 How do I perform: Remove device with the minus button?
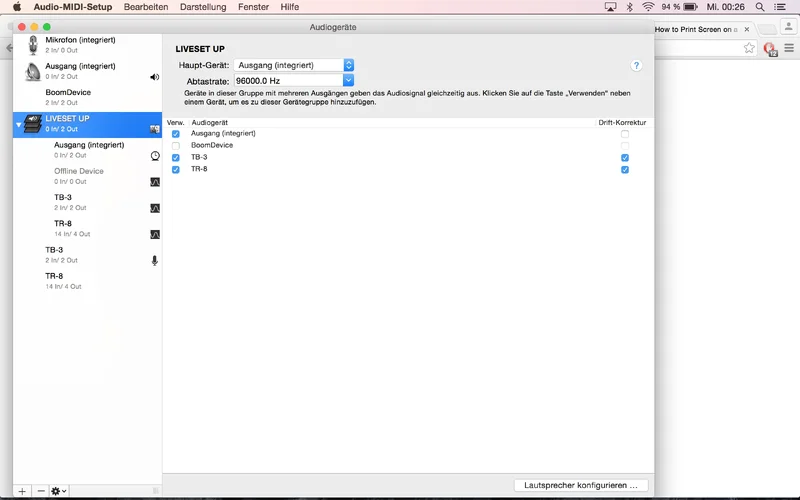(x=41, y=491)
